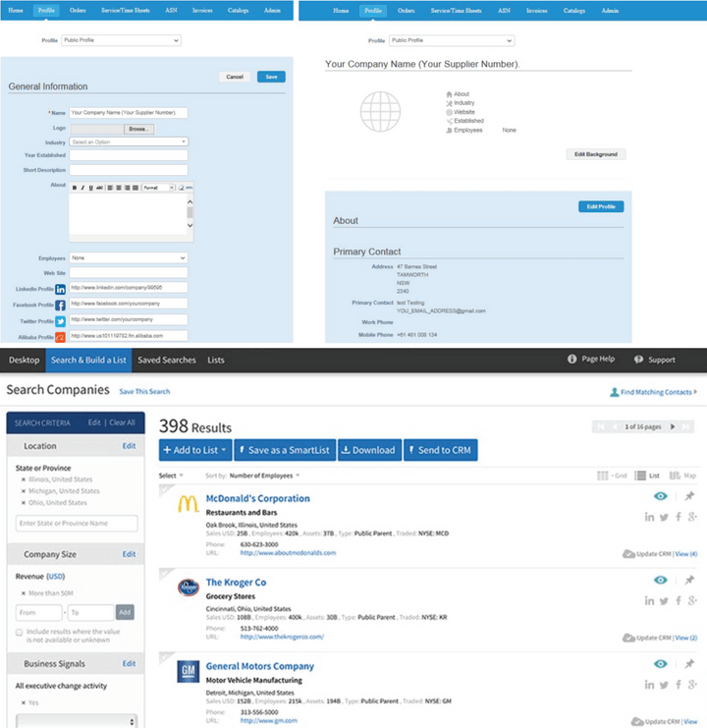Image resolution: width=707 pixels, height=728 pixels.
Task: Click the Alibaba Profile icon in form
Action: 60,337
